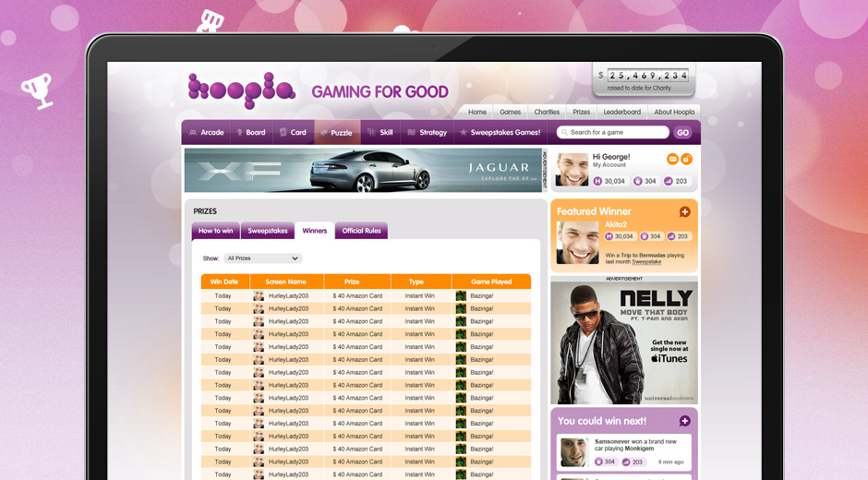Click the Hoopla logo
868x480 pixels.
pos(241,90)
